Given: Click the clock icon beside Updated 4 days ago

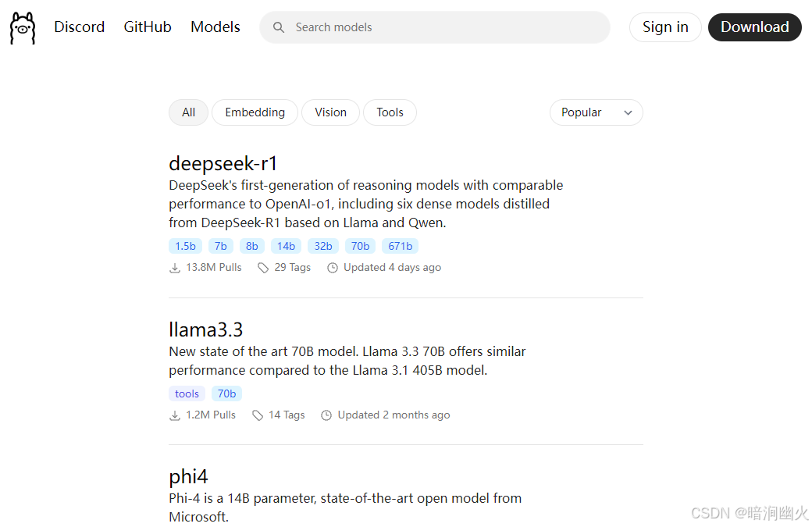Looking at the screenshot, I should tap(333, 267).
